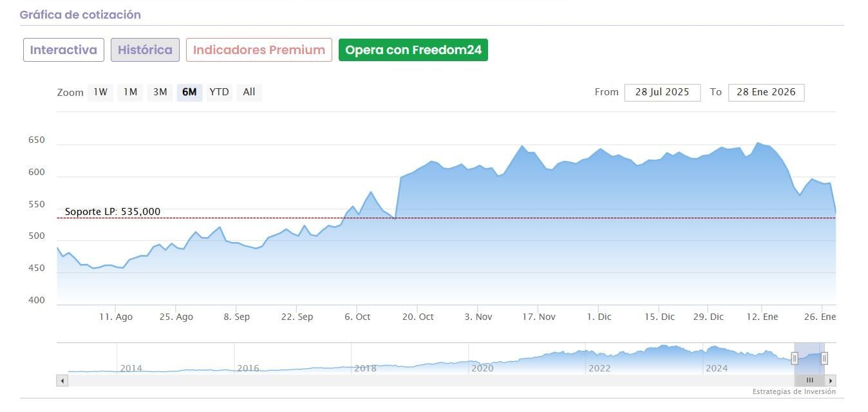Open the Indicadores Premium tab

pos(259,50)
